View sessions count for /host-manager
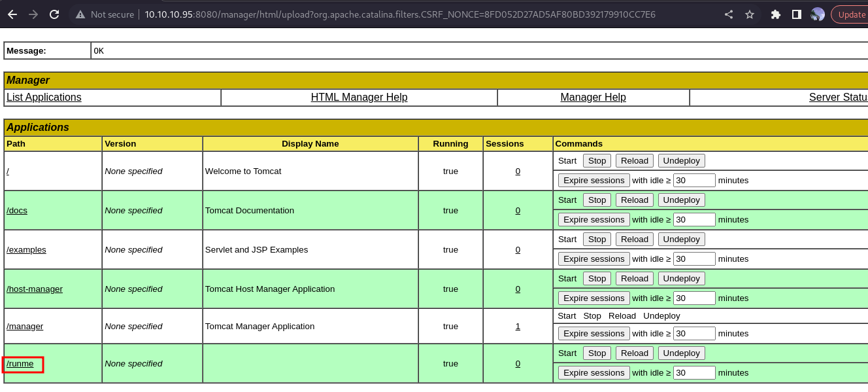The height and width of the screenshot is (392, 868). pos(518,289)
